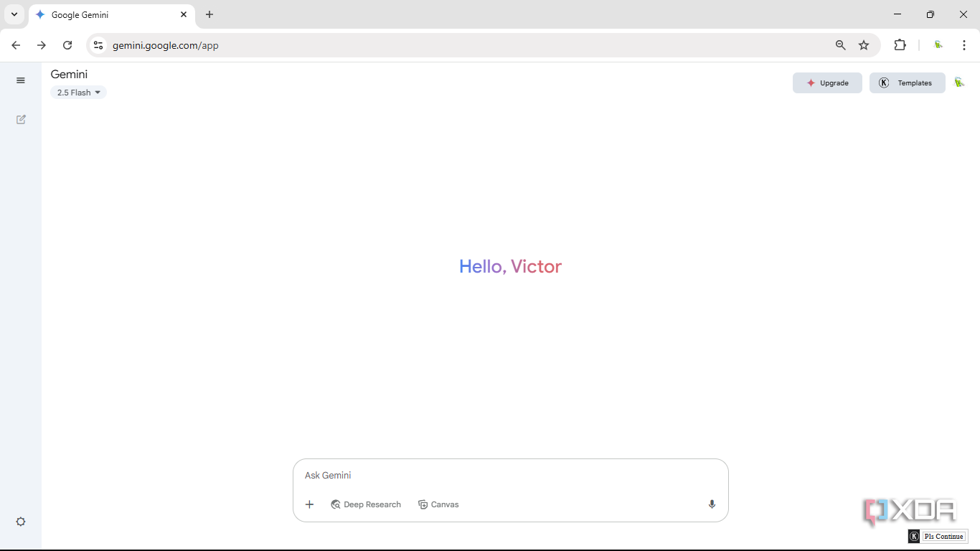Bookmark this tab with the star icon
The height and width of the screenshot is (551, 980).
(x=864, y=45)
